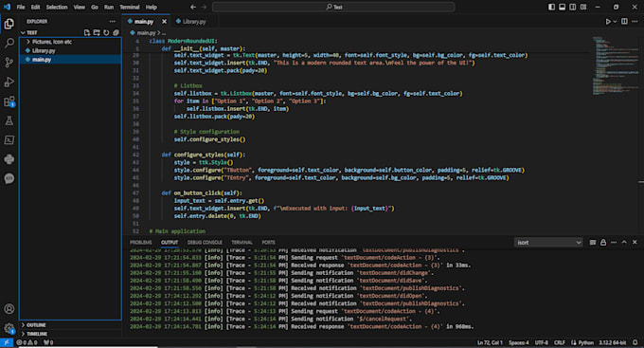Customize layout from title bar icon

pos(583,7)
